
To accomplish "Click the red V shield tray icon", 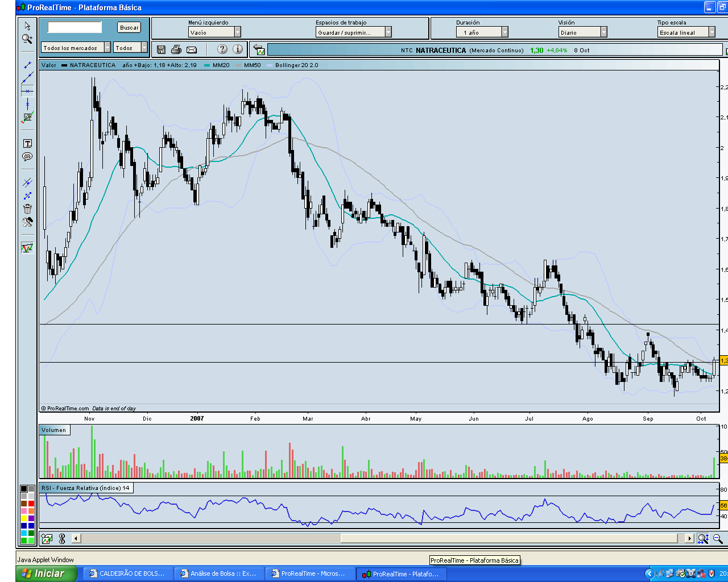I will (711, 573).
